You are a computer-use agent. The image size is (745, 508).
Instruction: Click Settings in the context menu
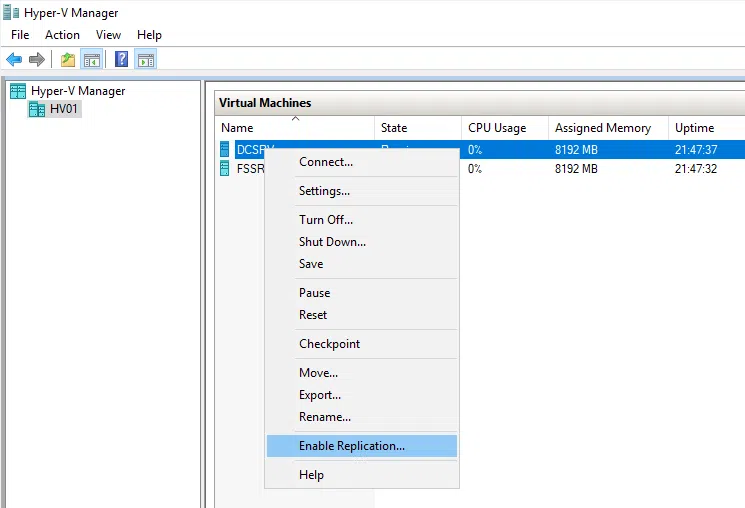(x=324, y=191)
